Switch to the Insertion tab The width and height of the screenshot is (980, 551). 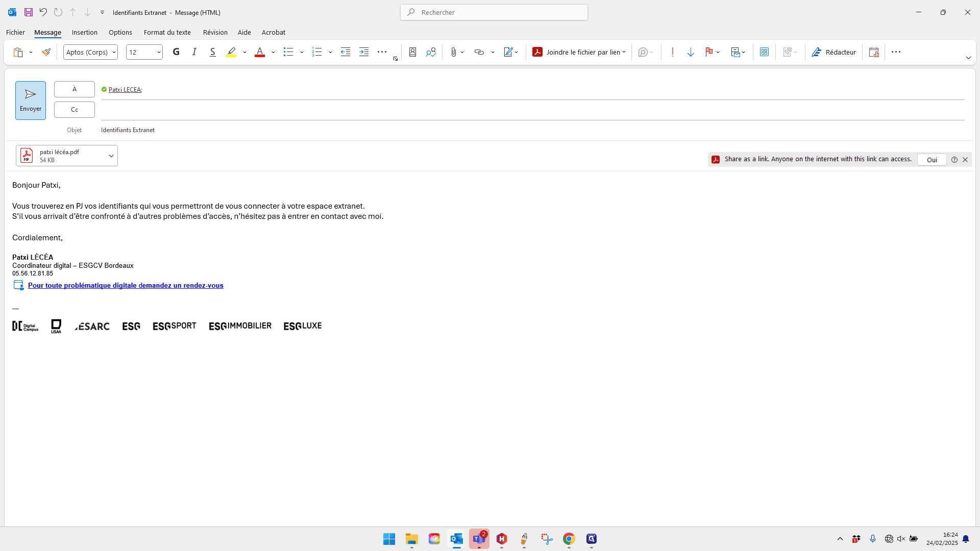coord(85,32)
